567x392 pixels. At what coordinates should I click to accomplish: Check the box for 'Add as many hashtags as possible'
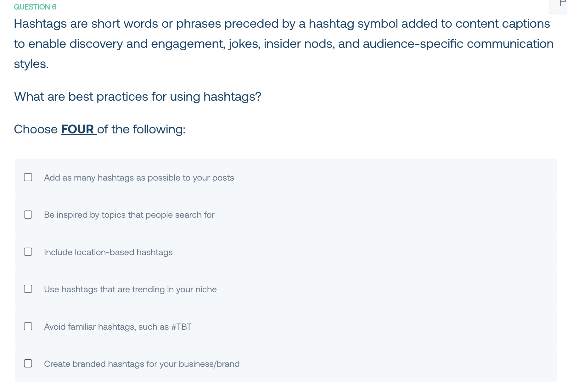pos(28,177)
